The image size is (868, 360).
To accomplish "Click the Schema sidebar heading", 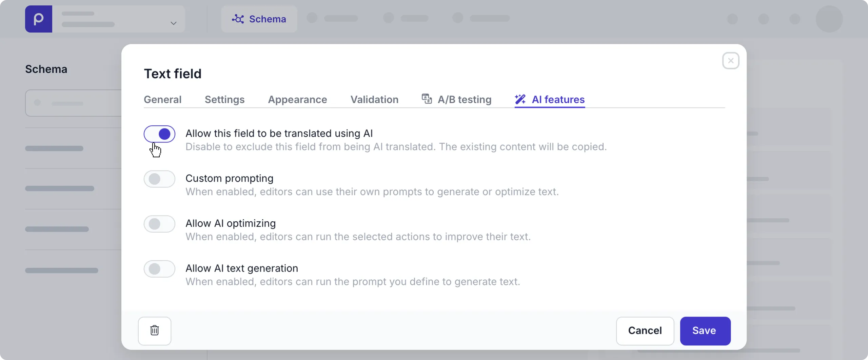I will tap(46, 69).
